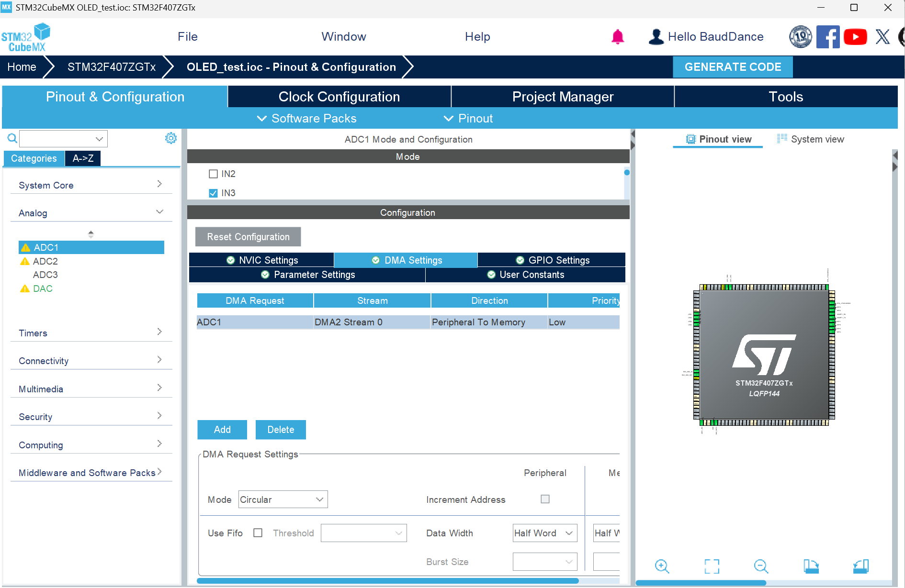905x588 pixels.
Task: Switch to Clock Configuration tab
Action: (x=339, y=97)
